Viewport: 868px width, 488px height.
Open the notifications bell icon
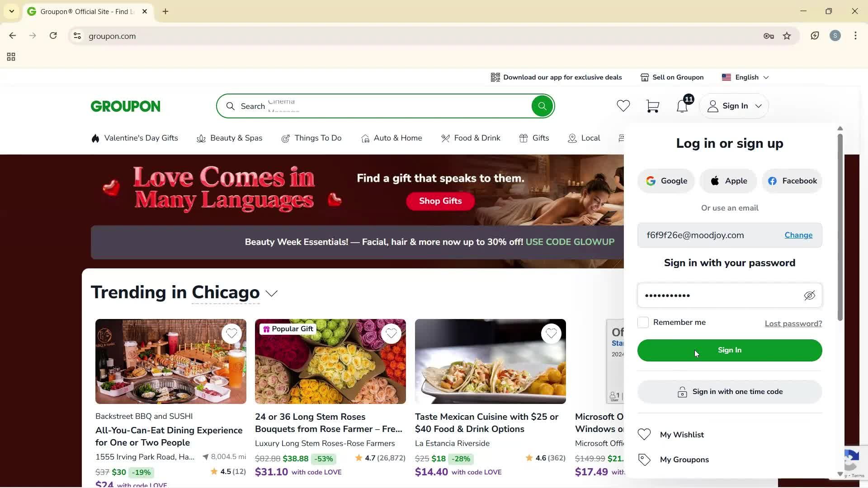point(682,106)
